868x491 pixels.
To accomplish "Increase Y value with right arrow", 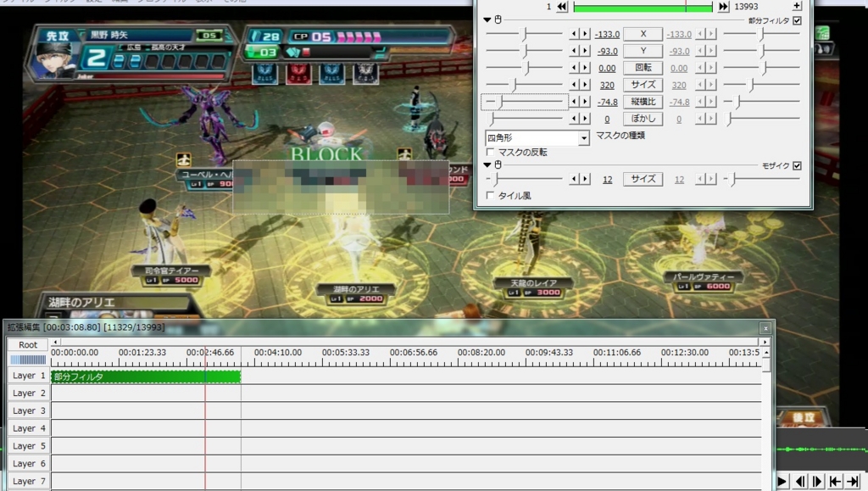I will [585, 51].
